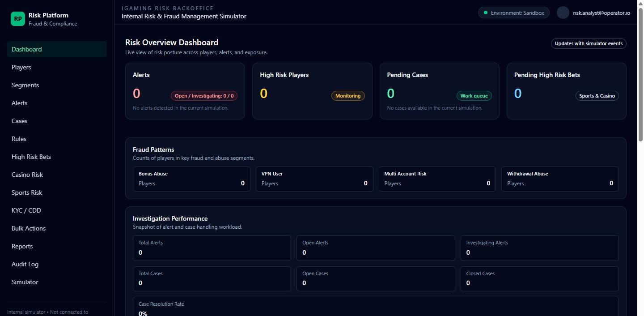The height and width of the screenshot is (316, 644).
Task: Open the Simulator page
Action: (57, 282)
